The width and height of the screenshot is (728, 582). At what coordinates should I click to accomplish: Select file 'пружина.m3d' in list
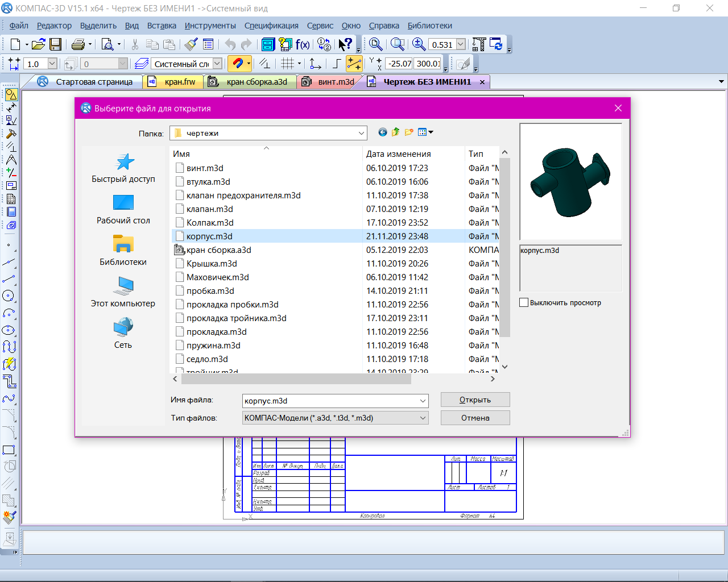213,346
